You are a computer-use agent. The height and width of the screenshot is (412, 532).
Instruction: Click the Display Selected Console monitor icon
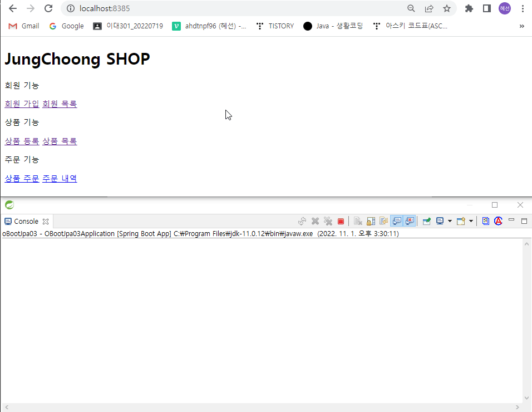pyautogui.click(x=440, y=221)
